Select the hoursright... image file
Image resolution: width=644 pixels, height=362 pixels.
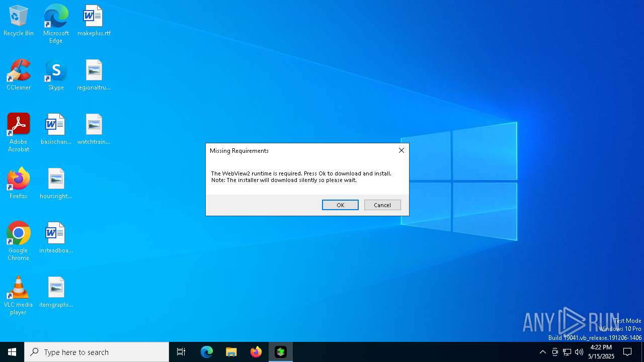(56, 184)
